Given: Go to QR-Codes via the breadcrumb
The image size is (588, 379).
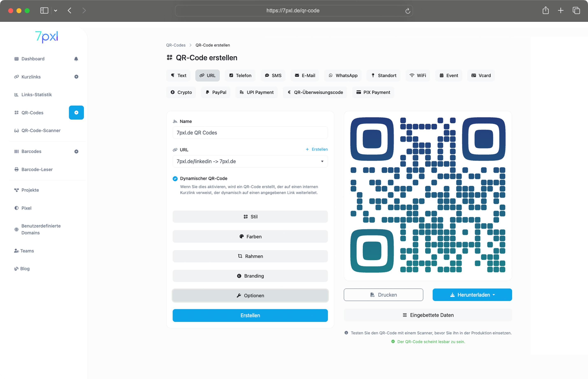Looking at the screenshot, I should (x=176, y=45).
